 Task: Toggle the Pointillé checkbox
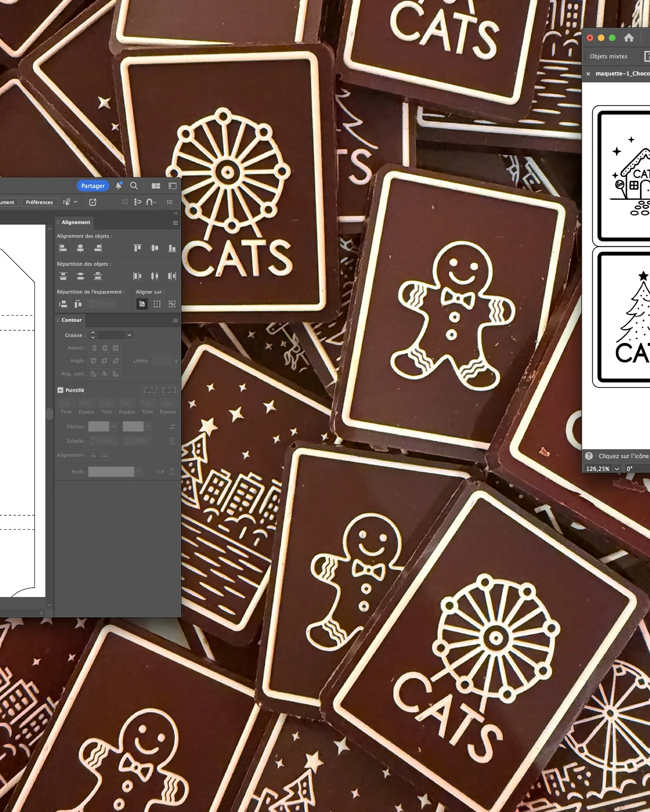tap(60, 390)
